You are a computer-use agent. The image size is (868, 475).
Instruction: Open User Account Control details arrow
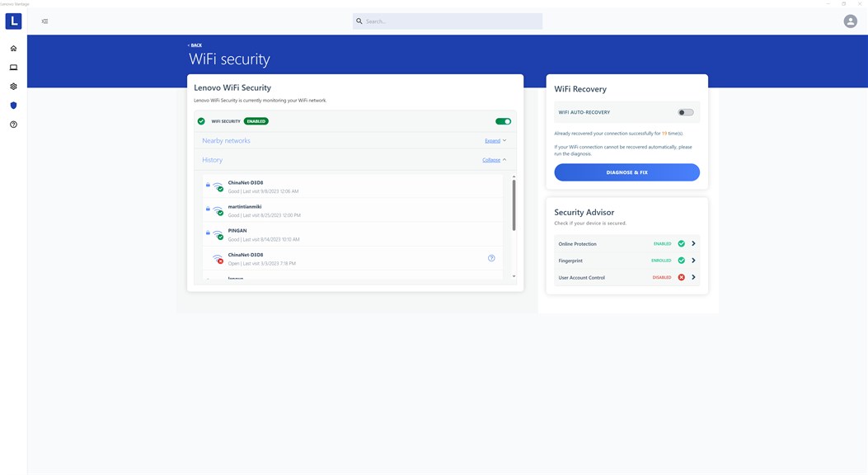(x=693, y=277)
